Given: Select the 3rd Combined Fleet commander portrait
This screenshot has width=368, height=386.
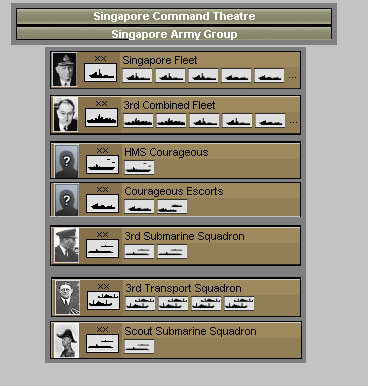Looking at the screenshot, I should 66,115.
